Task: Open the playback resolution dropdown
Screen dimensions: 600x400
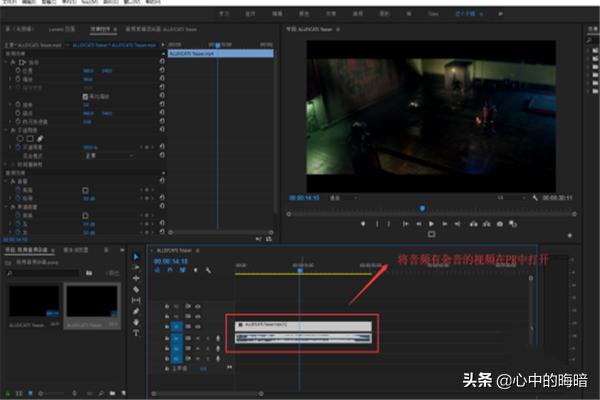Action: 511,198
